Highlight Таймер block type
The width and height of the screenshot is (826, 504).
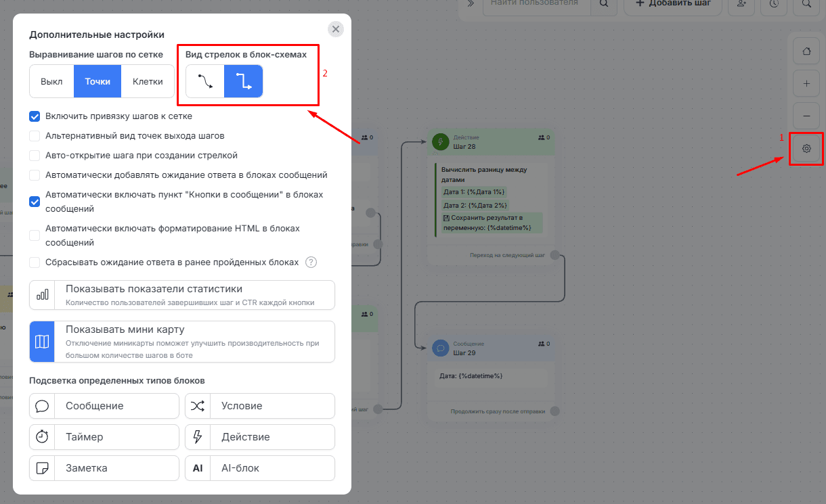(104, 437)
